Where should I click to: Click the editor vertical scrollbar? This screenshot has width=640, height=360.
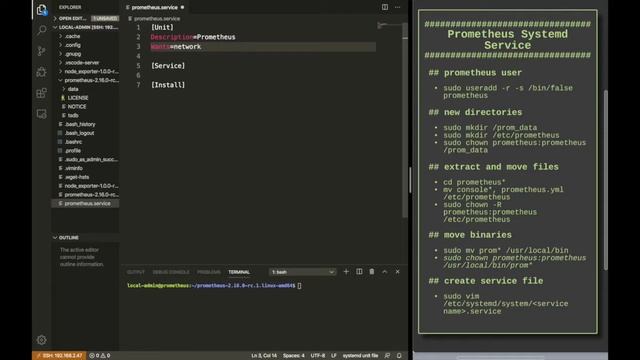(x=405, y=120)
